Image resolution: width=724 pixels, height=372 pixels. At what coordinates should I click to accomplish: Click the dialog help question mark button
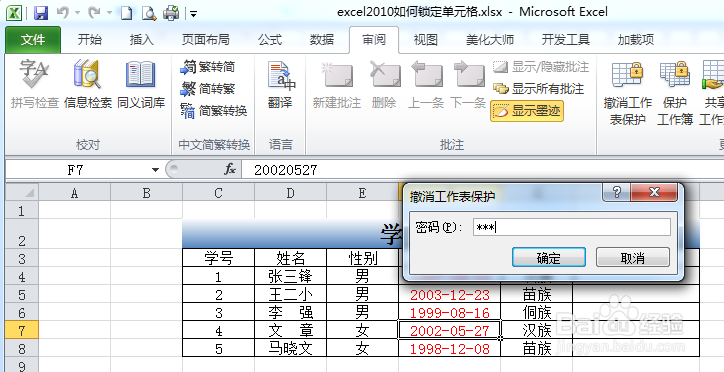tap(616, 192)
